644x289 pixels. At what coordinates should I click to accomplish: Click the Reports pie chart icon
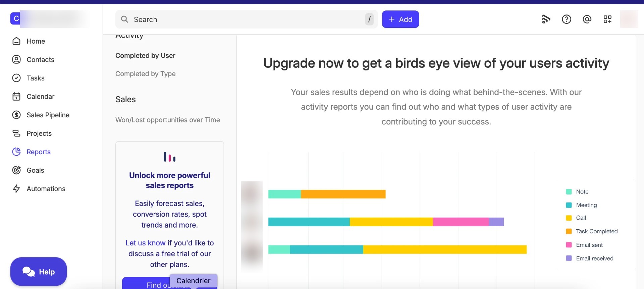[16, 152]
